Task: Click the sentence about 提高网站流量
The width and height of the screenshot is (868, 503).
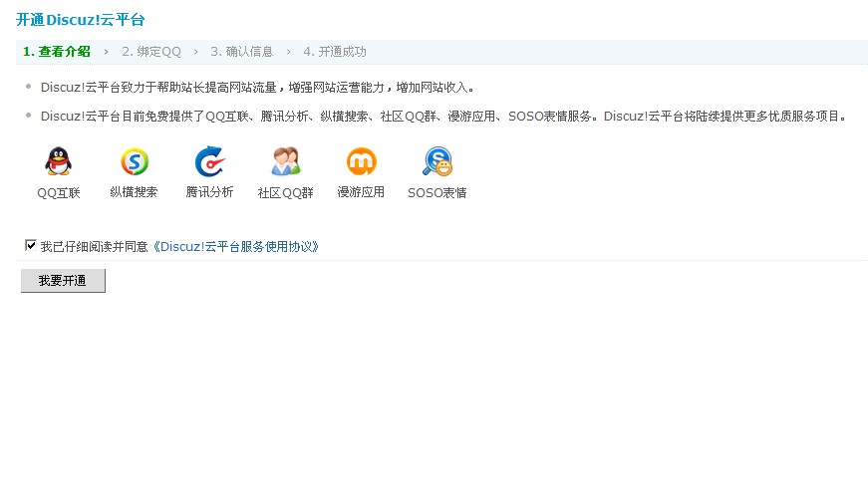Action: 257,88
